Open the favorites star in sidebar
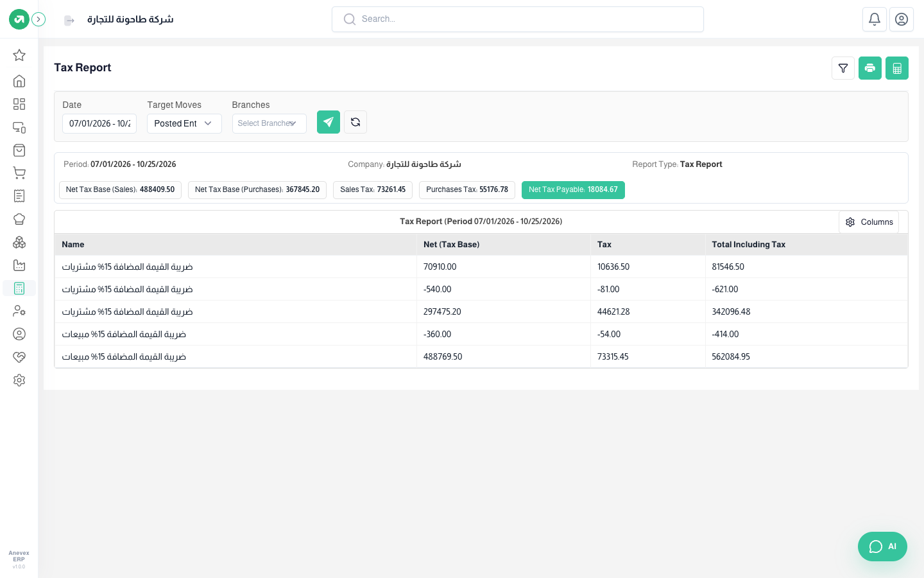This screenshot has width=924, height=578. [x=19, y=55]
